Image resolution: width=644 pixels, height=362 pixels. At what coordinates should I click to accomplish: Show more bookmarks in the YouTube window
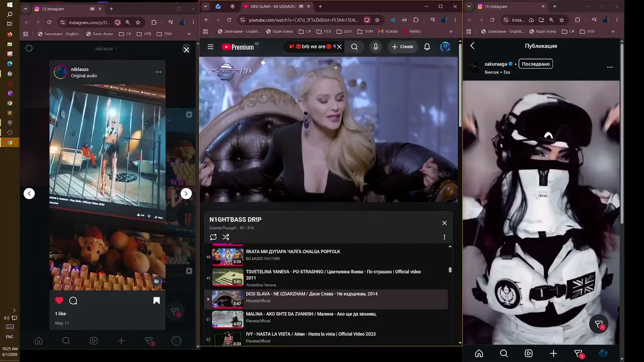coord(451,32)
